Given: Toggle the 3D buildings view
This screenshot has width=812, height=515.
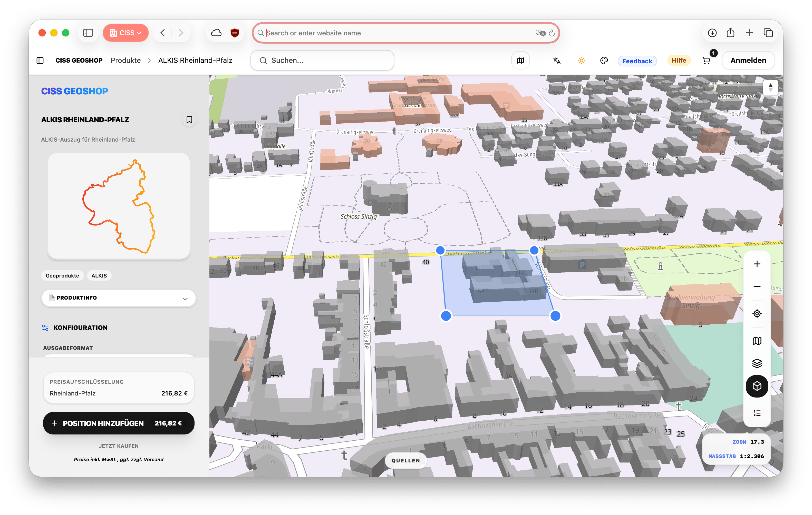Looking at the screenshot, I should click(757, 386).
